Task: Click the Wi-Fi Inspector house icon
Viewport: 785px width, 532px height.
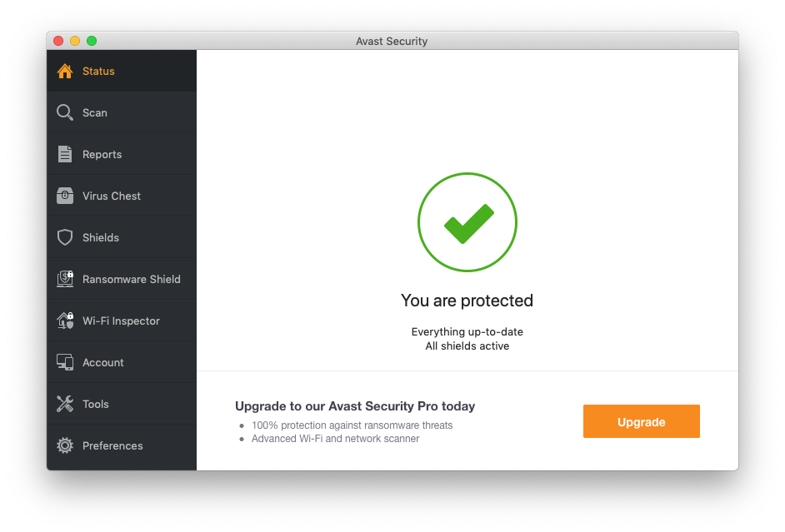Action: click(65, 321)
